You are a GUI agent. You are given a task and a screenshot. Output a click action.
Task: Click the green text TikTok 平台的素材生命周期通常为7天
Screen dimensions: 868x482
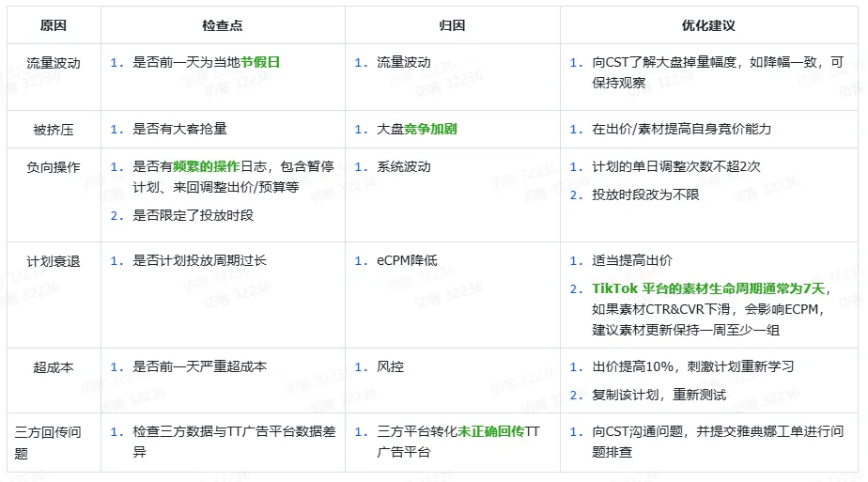tap(708, 288)
